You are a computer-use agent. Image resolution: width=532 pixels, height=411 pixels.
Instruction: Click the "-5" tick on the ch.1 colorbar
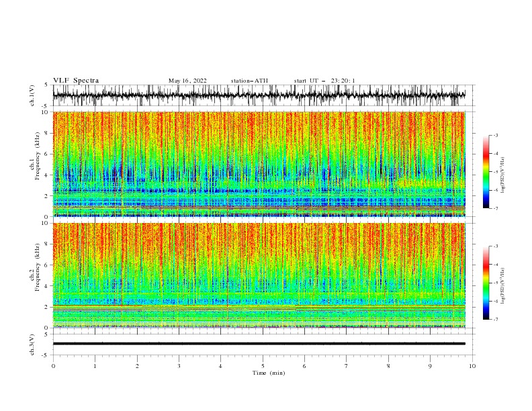[495, 172]
